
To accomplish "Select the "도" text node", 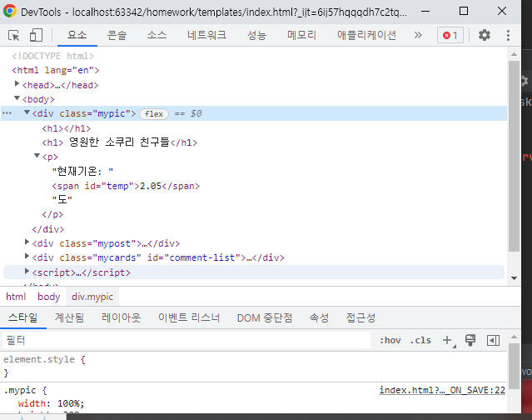I will pyautogui.click(x=62, y=199).
